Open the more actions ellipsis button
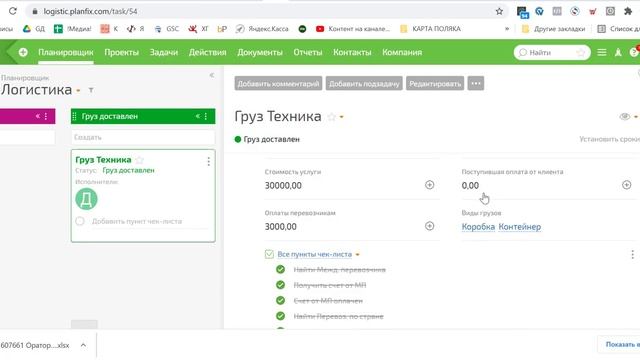The width and height of the screenshot is (640, 360). pyautogui.click(x=476, y=84)
